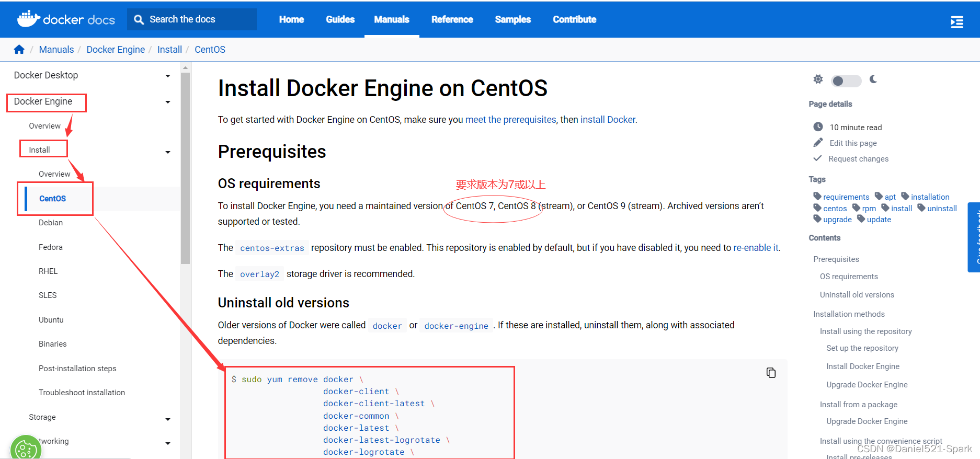This screenshot has width=980, height=459.
Task: Follow the install Docker link
Action: (608, 119)
